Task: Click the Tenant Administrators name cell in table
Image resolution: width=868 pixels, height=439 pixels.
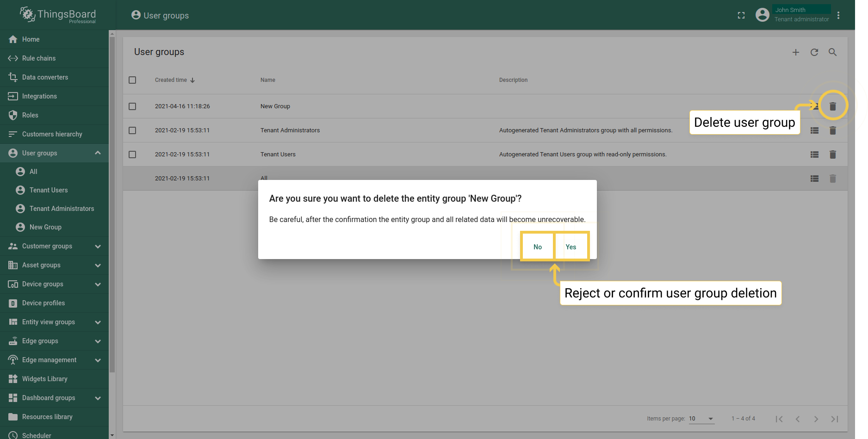Action: (290, 130)
